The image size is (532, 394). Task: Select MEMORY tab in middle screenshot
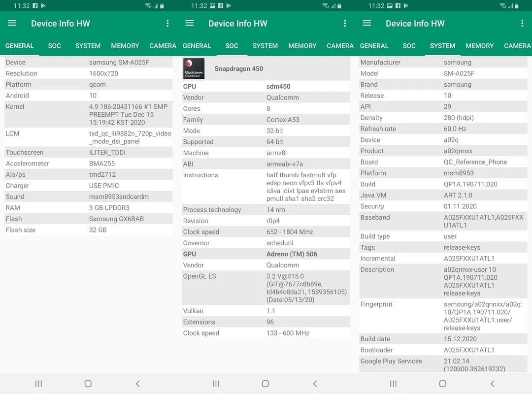[302, 46]
